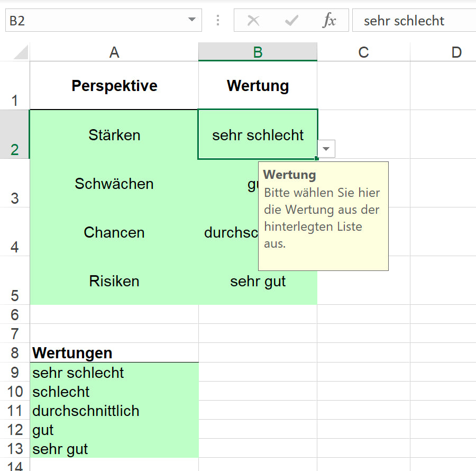This screenshot has height=471, width=476.
Task: Select row header 2
Action: [x=16, y=135]
